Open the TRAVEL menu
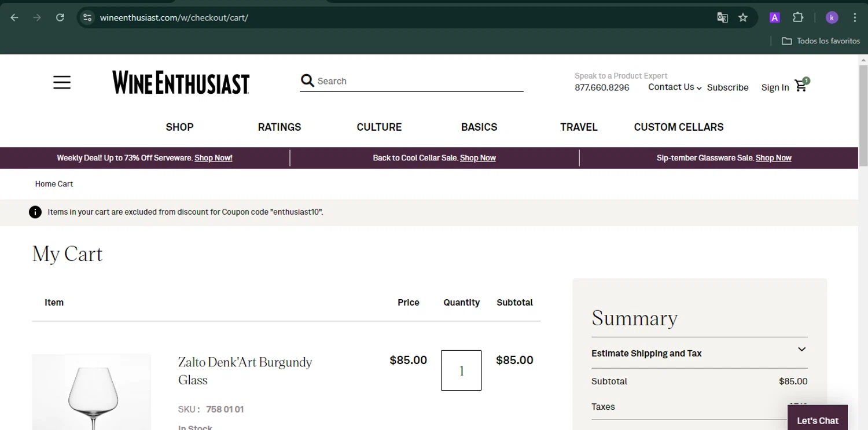The height and width of the screenshot is (430, 868). tap(579, 127)
